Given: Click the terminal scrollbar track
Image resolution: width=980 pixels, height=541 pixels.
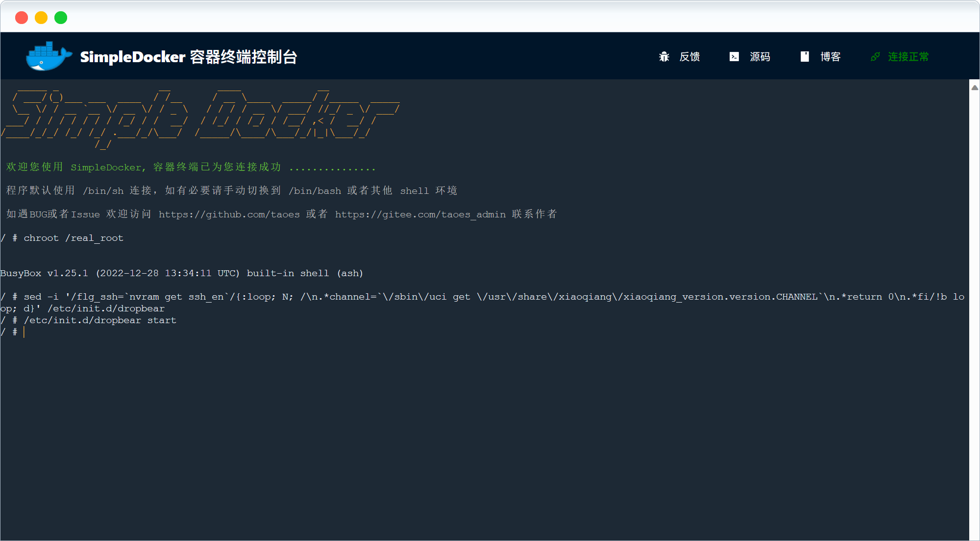Looking at the screenshot, I should 975,313.
